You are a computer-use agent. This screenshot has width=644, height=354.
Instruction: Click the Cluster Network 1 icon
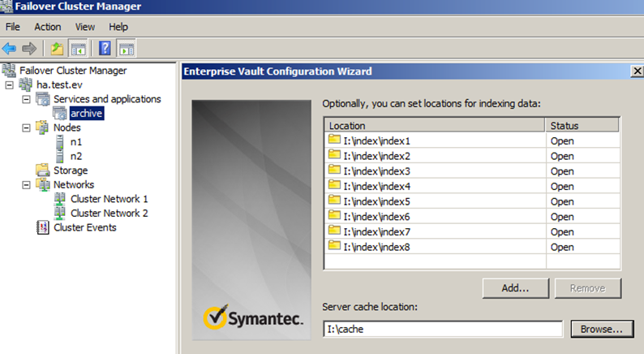tap(60, 199)
